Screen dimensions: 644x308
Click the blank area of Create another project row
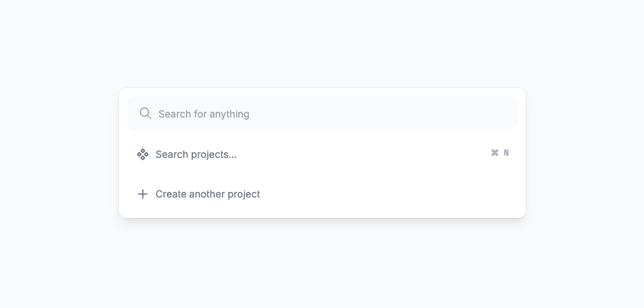coord(396,194)
